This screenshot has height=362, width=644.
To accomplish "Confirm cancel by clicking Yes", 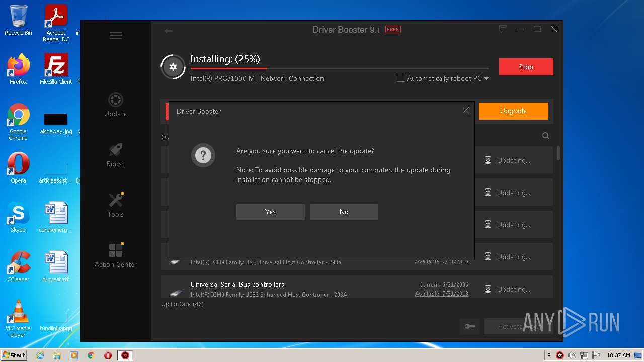I will (270, 212).
